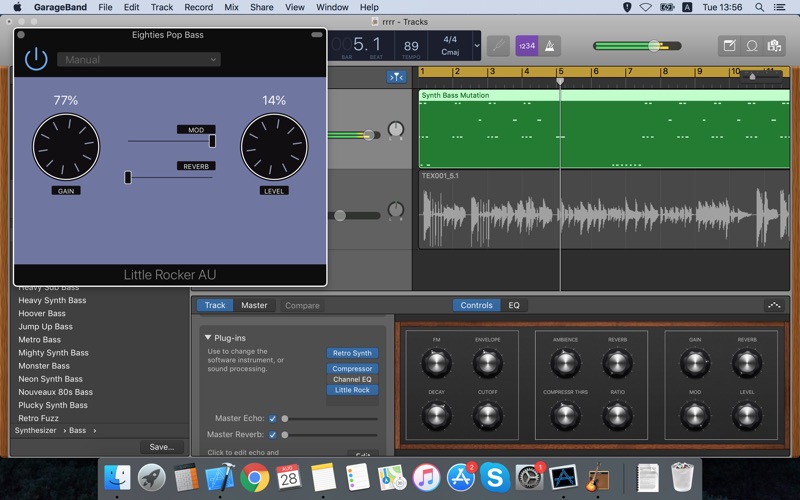
Task: Open Spotlight search in menu bar
Action: point(759,7)
